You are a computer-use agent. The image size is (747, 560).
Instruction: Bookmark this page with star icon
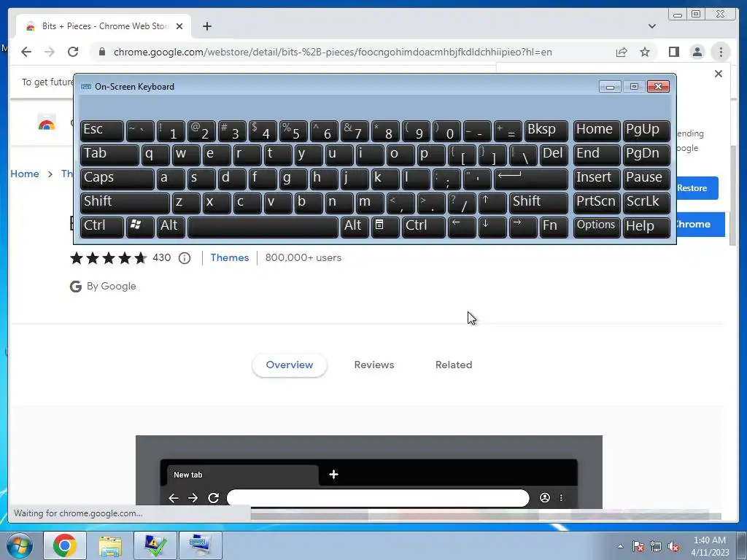point(645,52)
